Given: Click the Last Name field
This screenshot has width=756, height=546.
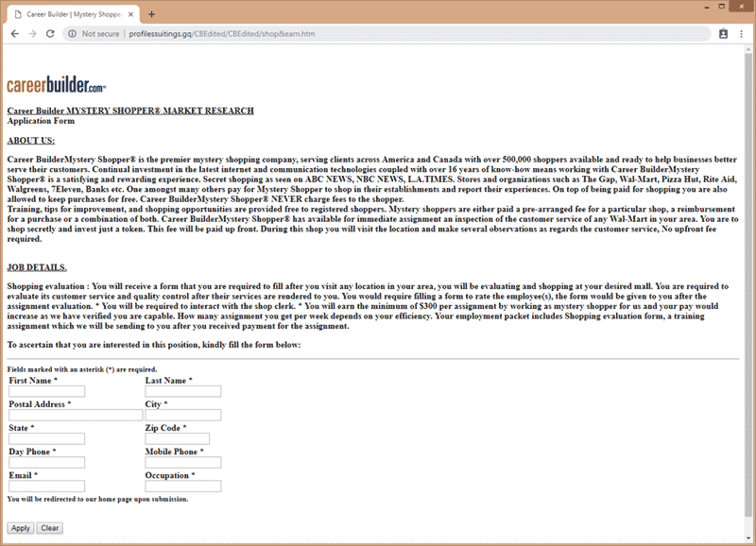Looking at the screenshot, I should click(183, 391).
